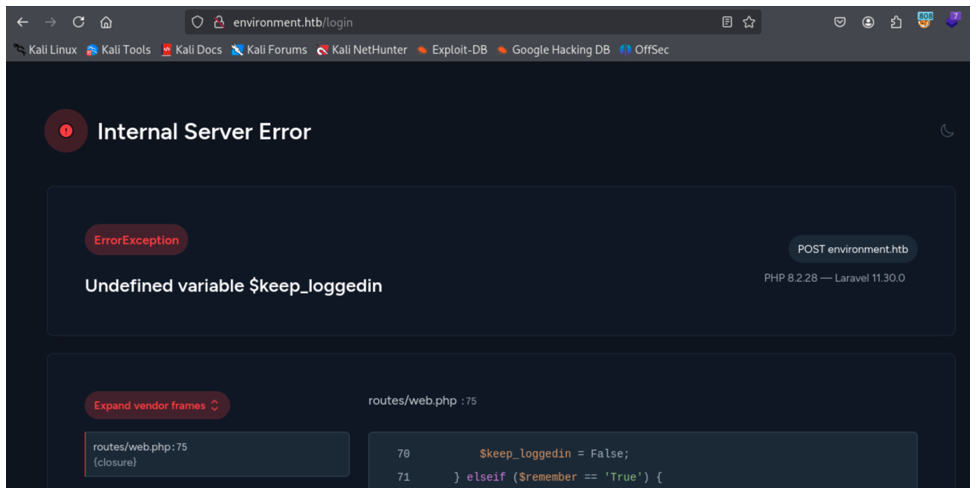Open the Exploit-DB bookmark
This screenshot has height=496, width=978.
(452, 50)
